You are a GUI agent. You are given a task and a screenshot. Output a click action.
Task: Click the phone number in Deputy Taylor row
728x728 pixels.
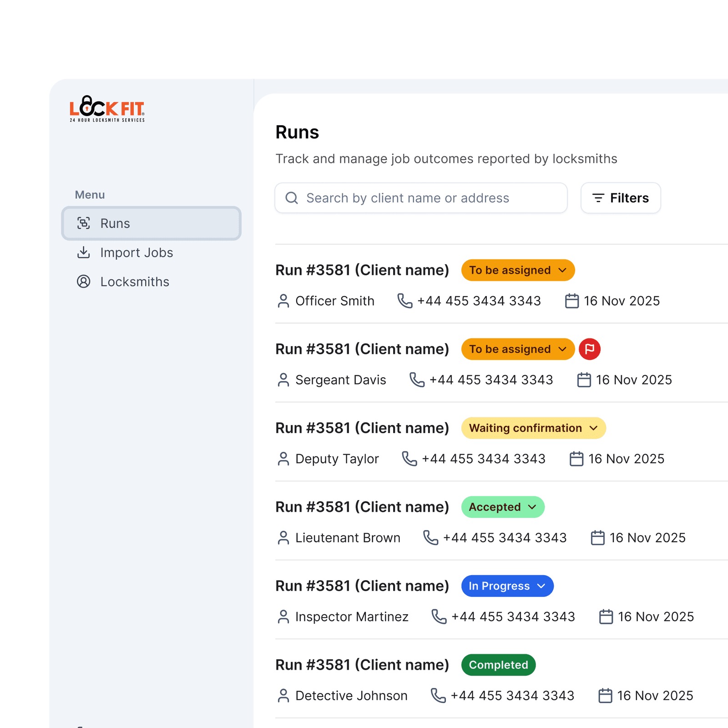click(x=484, y=459)
